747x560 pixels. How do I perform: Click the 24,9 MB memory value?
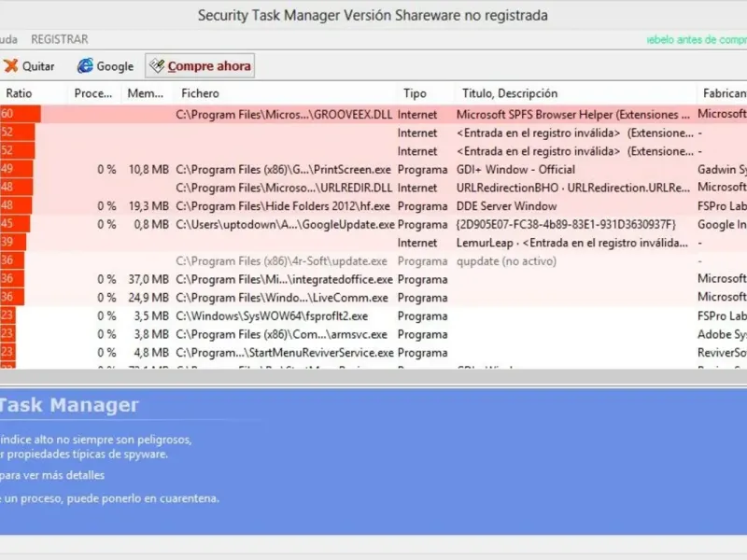(x=148, y=298)
